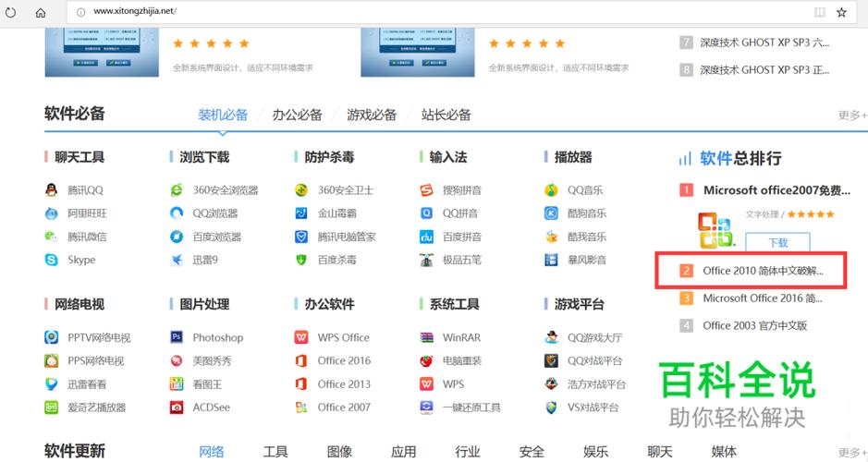Click the Skype icon
The width and height of the screenshot is (868, 462).
51,260
